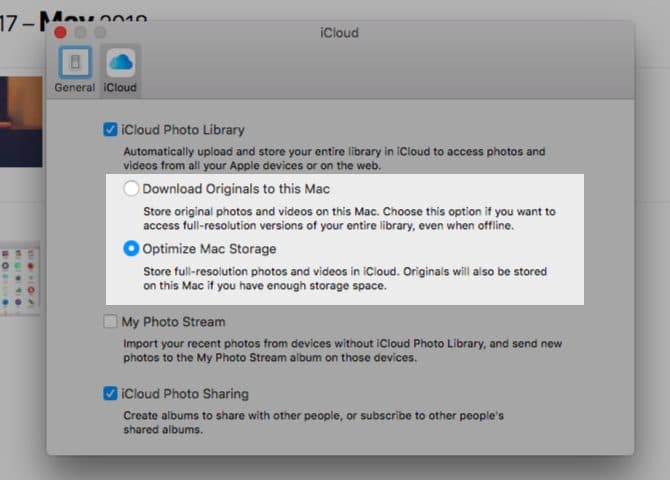Select the iCloud cloud icon tab
This screenshot has width=670, height=480.
coord(120,63)
